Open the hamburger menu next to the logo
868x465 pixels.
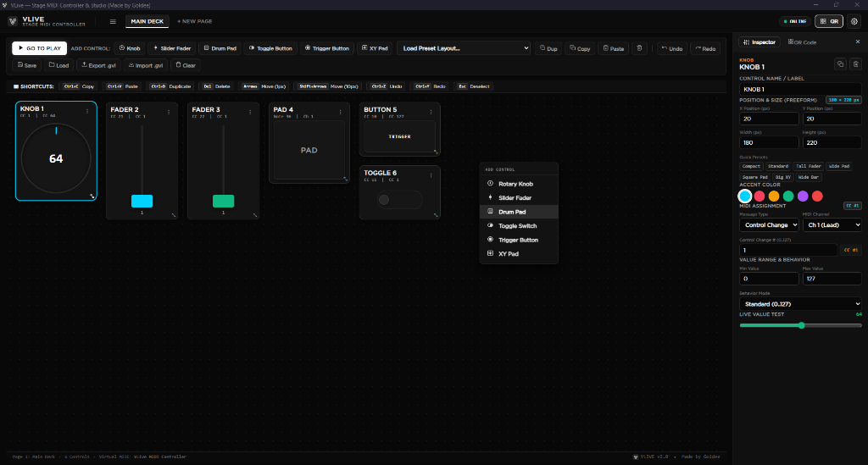(x=113, y=21)
